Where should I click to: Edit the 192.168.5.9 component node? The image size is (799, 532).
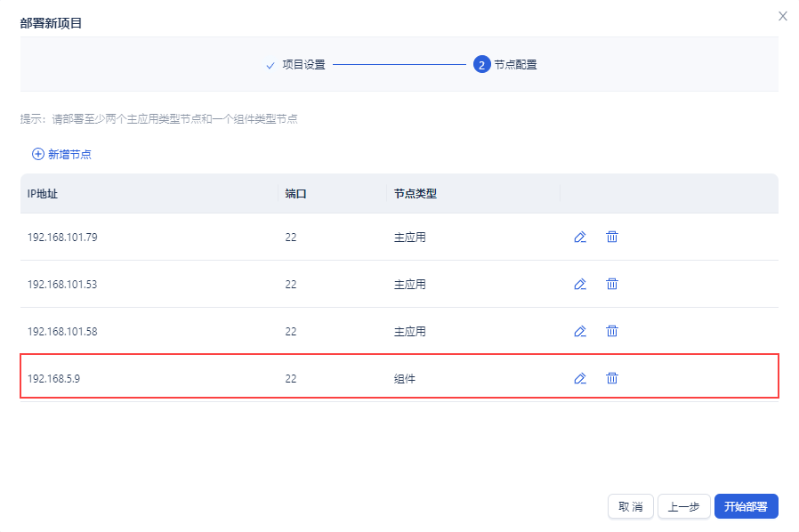click(580, 378)
